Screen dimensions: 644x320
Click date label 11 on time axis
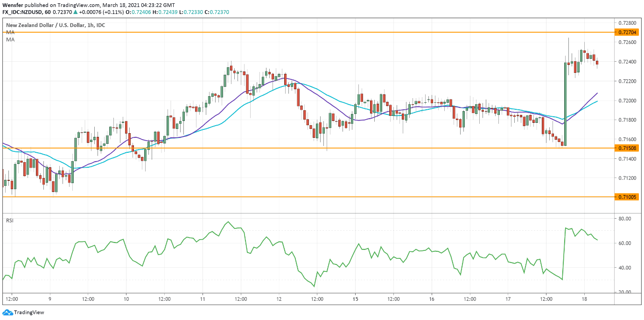[x=203, y=299]
